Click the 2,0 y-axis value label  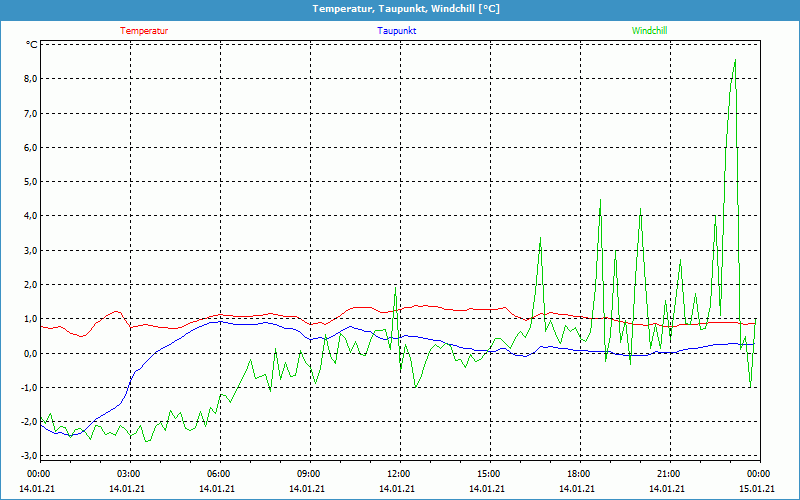pyautogui.click(x=30, y=285)
